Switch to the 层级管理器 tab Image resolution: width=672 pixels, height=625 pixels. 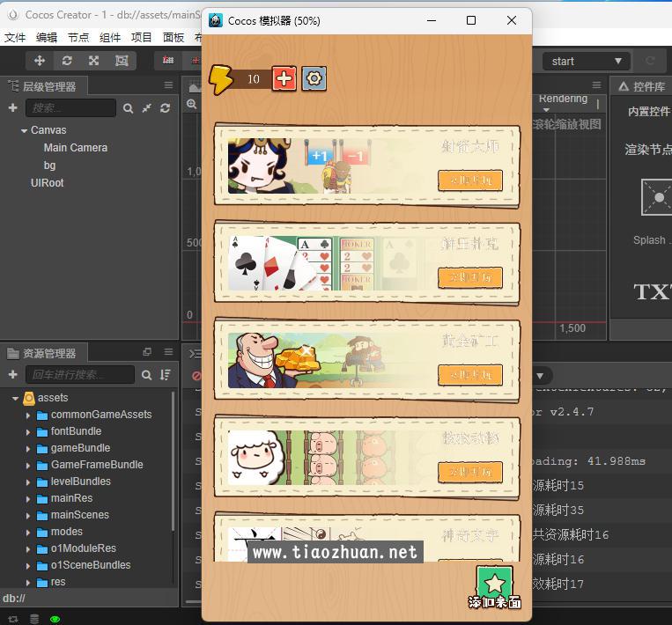[x=43, y=86]
